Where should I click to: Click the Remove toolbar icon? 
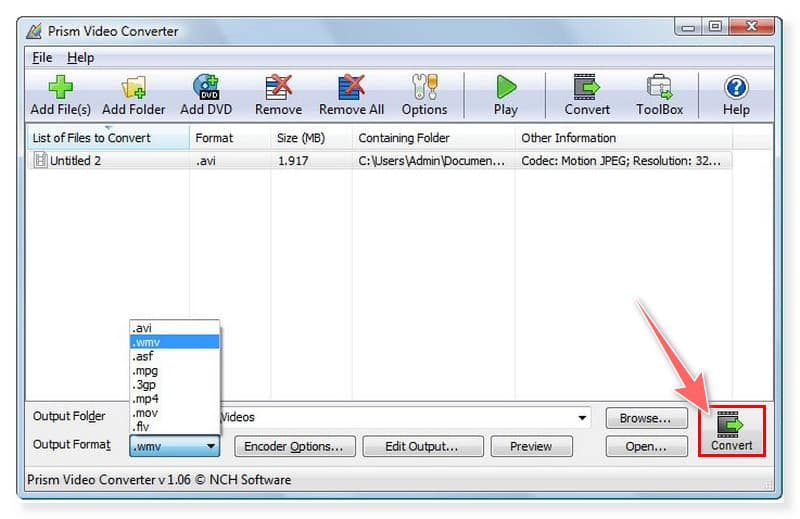tap(279, 95)
